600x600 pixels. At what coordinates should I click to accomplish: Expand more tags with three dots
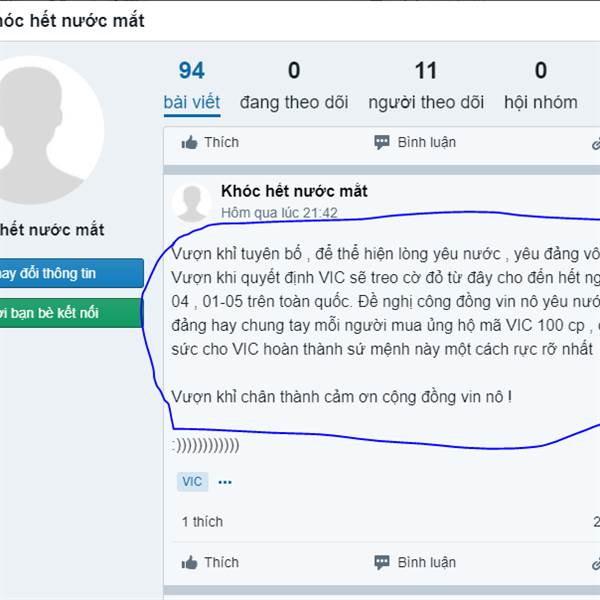(x=225, y=482)
